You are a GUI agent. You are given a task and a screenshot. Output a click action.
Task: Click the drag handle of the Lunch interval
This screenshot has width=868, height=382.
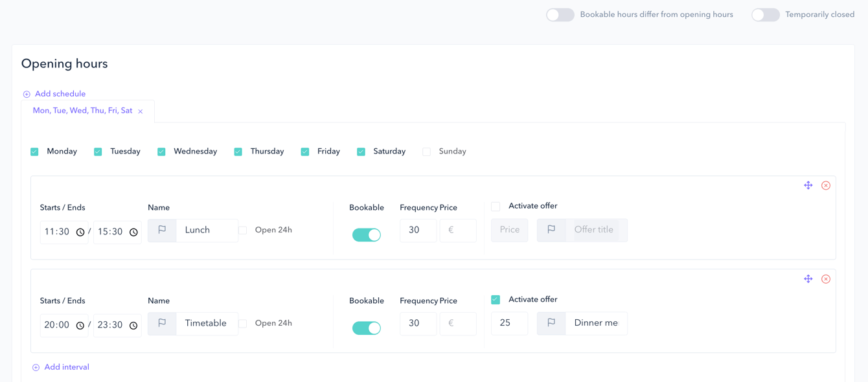click(x=808, y=185)
